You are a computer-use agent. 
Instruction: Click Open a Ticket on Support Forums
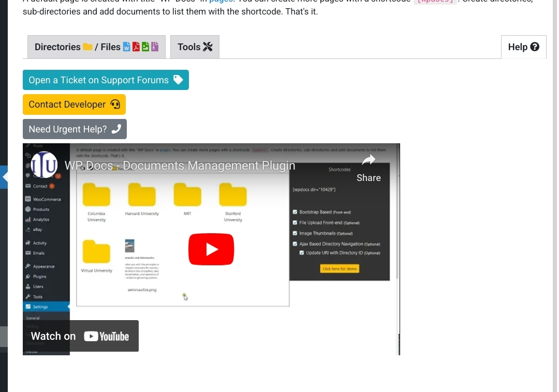tap(106, 80)
